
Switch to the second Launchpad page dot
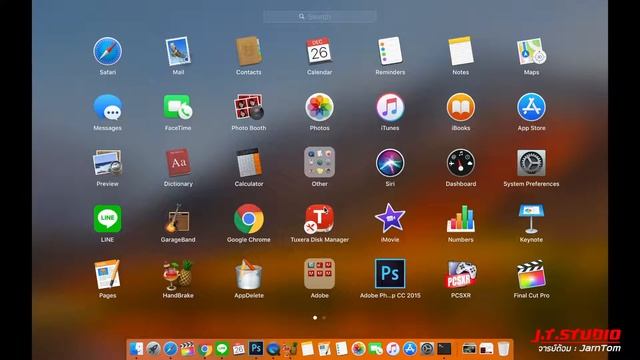324,317
